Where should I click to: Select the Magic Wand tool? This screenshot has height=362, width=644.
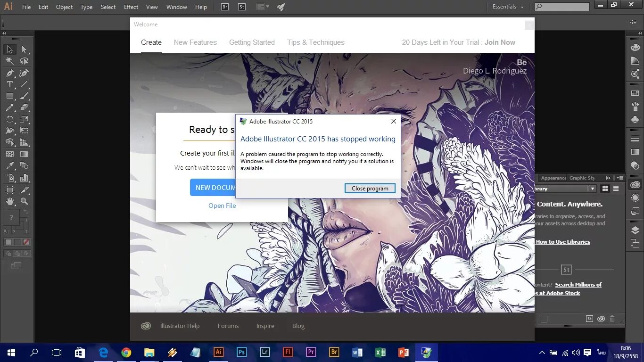[x=9, y=60]
